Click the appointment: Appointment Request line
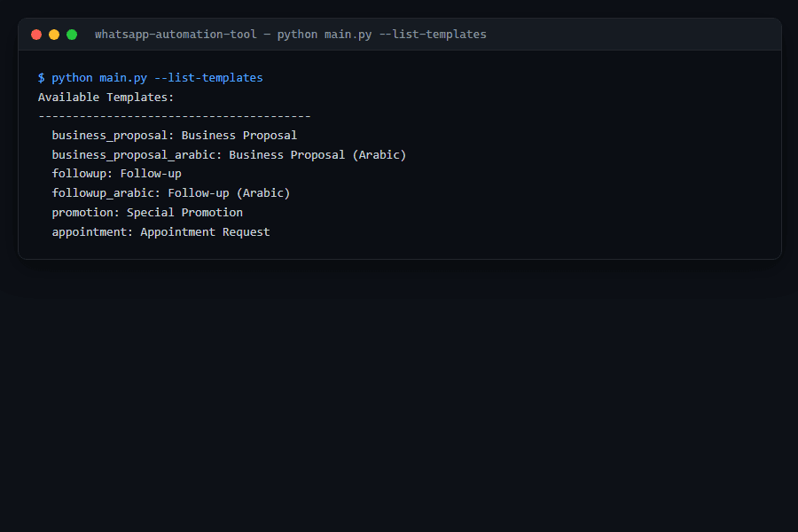This screenshot has height=532, width=798. (160, 232)
